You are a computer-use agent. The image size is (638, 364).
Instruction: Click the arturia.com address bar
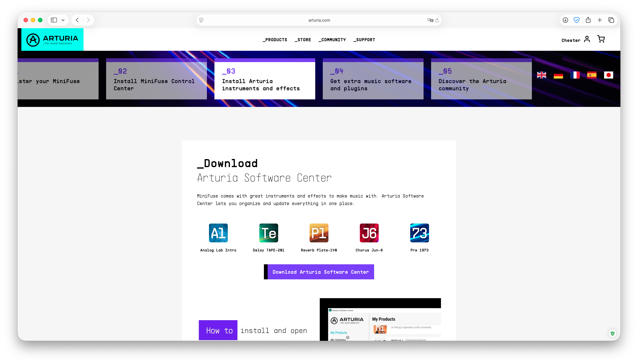tap(319, 20)
